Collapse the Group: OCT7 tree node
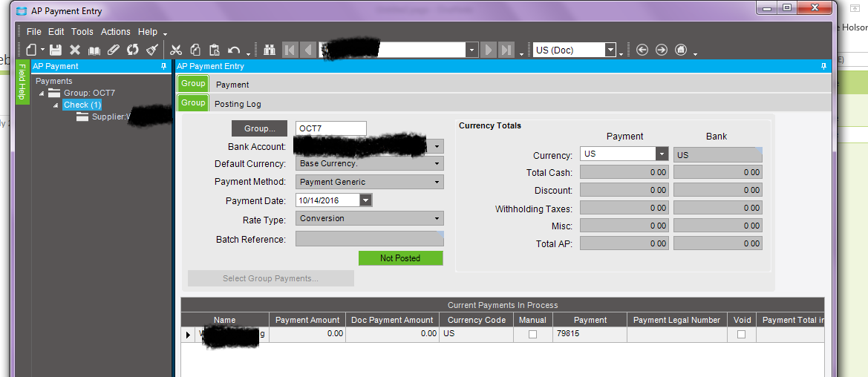This screenshot has width=868, height=377. click(41, 93)
